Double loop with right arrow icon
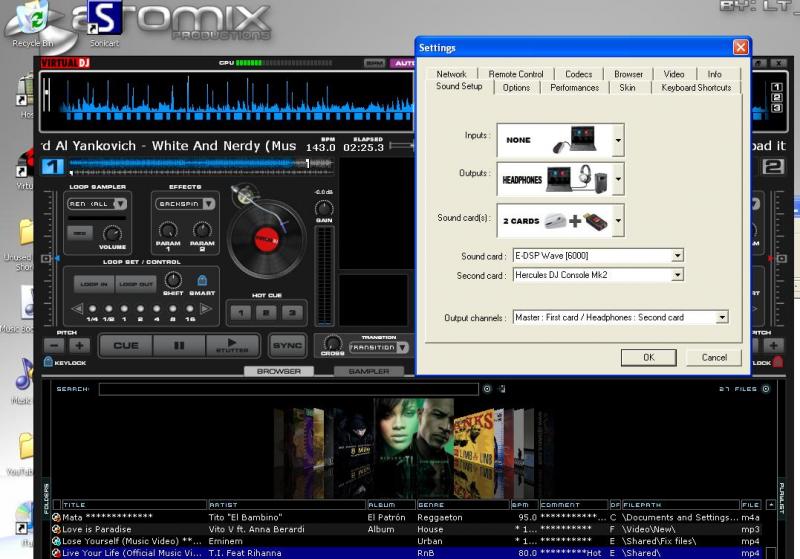Image resolution: width=800 pixels, height=559 pixels. (x=206, y=308)
